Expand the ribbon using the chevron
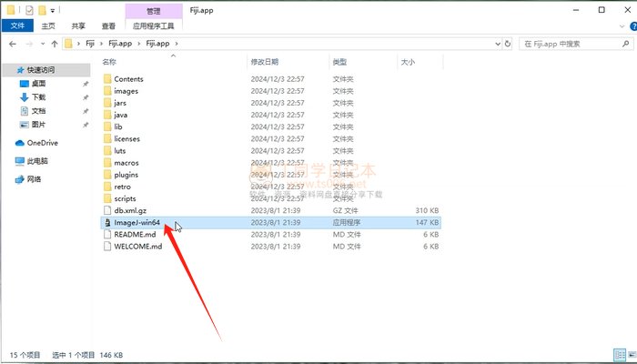This screenshot has height=364, width=637. (x=615, y=26)
